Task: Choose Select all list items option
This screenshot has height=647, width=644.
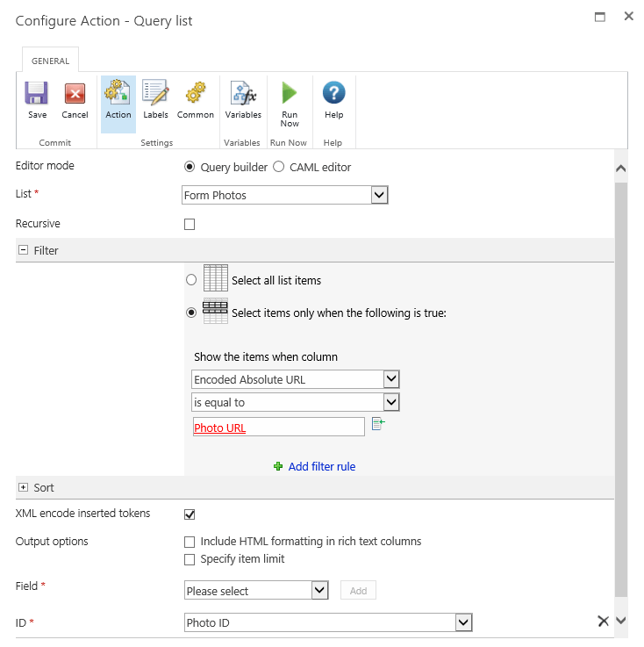Action: click(x=191, y=280)
